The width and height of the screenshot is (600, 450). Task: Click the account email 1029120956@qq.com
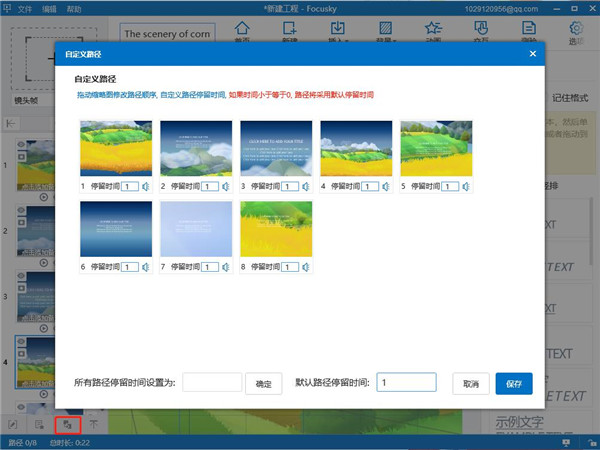point(501,8)
